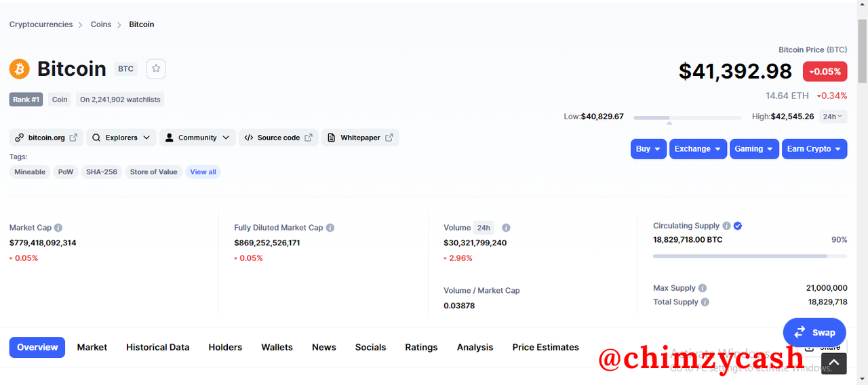Switch to the Price Estimates tab
The width and height of the screenshot is (868, 385).
click(546, 348)
